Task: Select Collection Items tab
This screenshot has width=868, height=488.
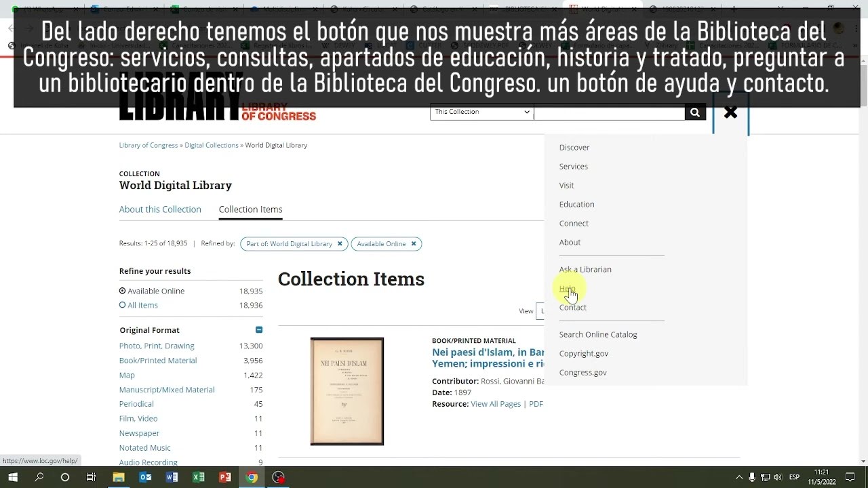Action: pyautogui.click(x=250, y=209)
